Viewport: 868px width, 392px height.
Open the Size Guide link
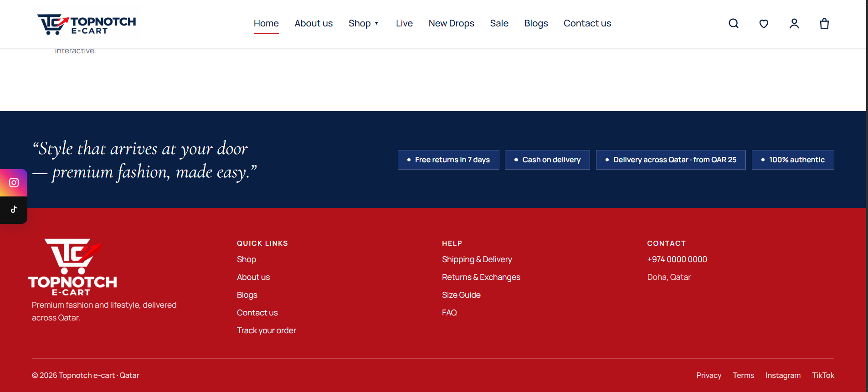461,295
